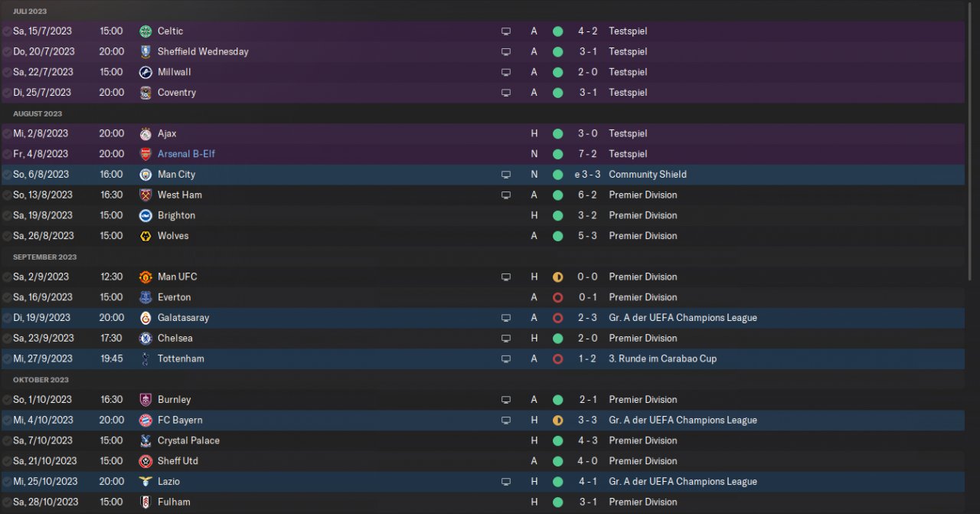
Task: Click the green win indicator for West Ham
Action: (x=557, y=195)
